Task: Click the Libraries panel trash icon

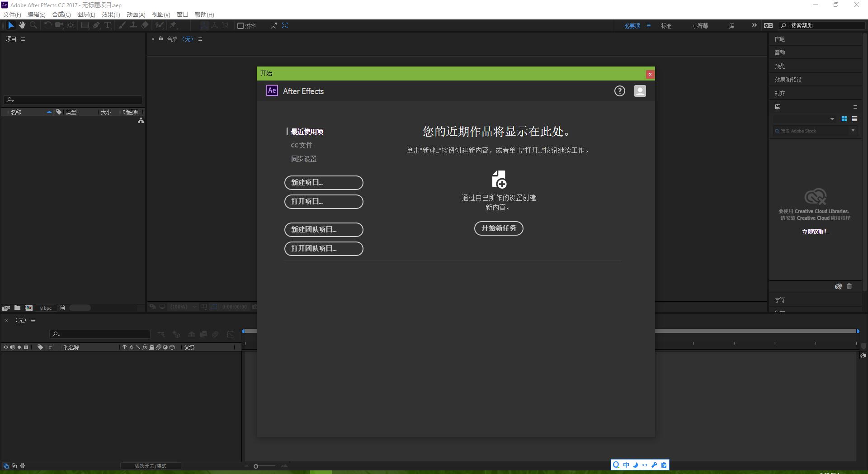Action: tap(849, 286)
